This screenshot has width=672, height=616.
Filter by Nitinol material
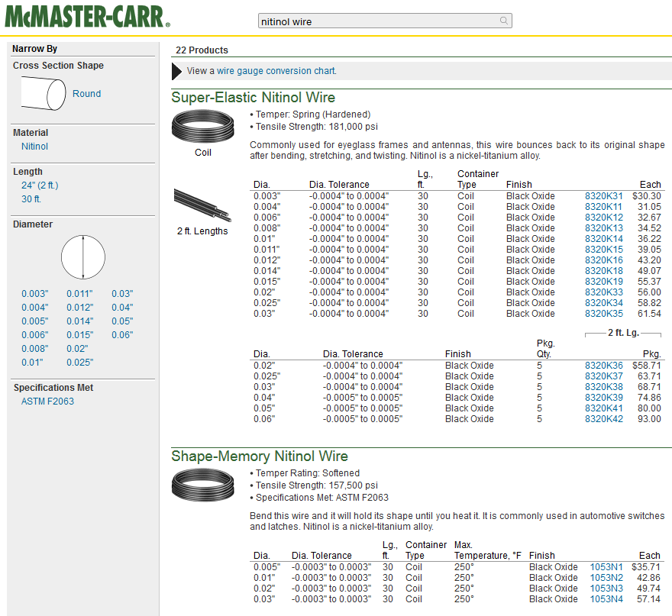(34, 147)
